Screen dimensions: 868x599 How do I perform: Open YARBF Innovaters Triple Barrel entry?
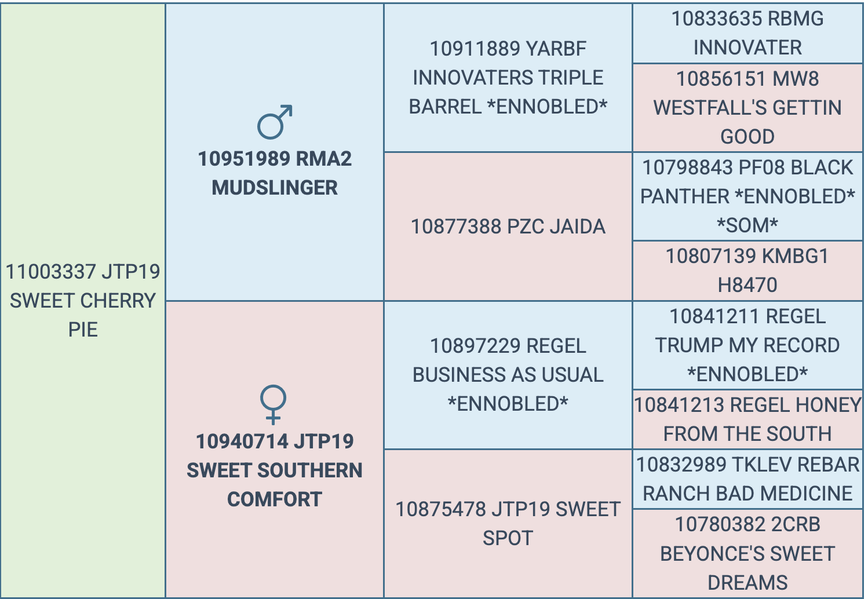coord(508,78)
